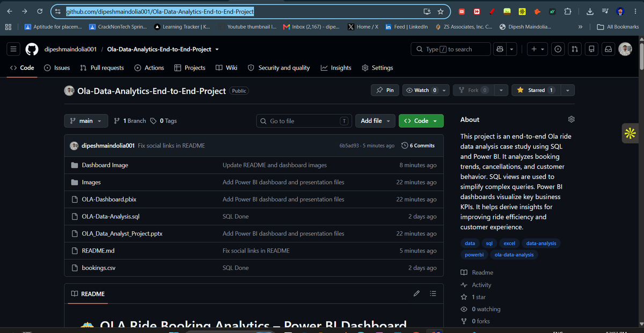Open the Copilot dropdown arrow in header
Screen dimensions: 644x333
(511, 49)
